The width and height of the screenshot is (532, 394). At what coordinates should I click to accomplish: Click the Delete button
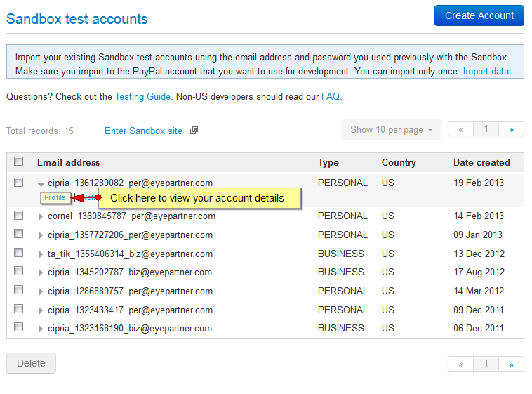click(31, 363)
